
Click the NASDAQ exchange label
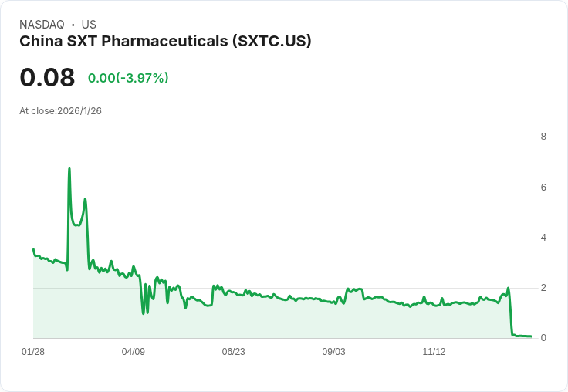tap(42, 25)
